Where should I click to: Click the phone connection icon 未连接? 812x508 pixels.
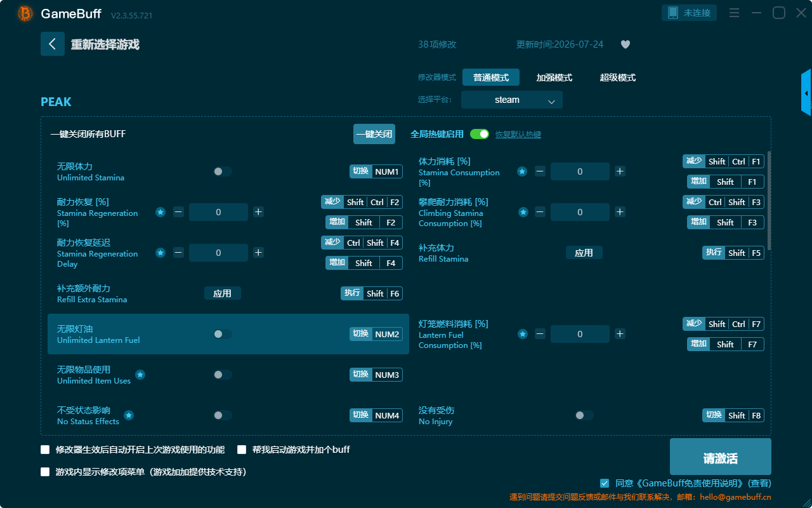click(x=672, y=13)
